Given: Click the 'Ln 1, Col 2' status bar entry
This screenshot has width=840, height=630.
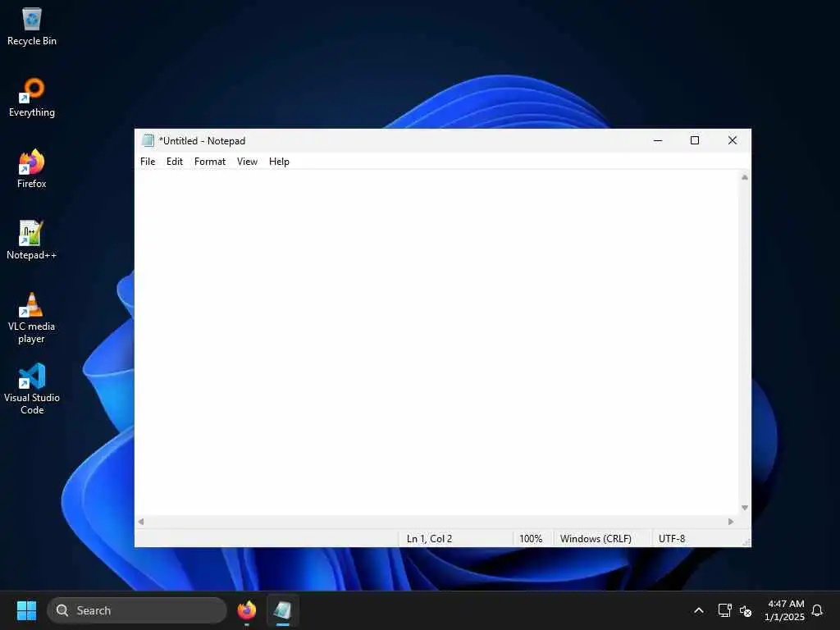Looking at the screenshot, I should tap(429, 538).
